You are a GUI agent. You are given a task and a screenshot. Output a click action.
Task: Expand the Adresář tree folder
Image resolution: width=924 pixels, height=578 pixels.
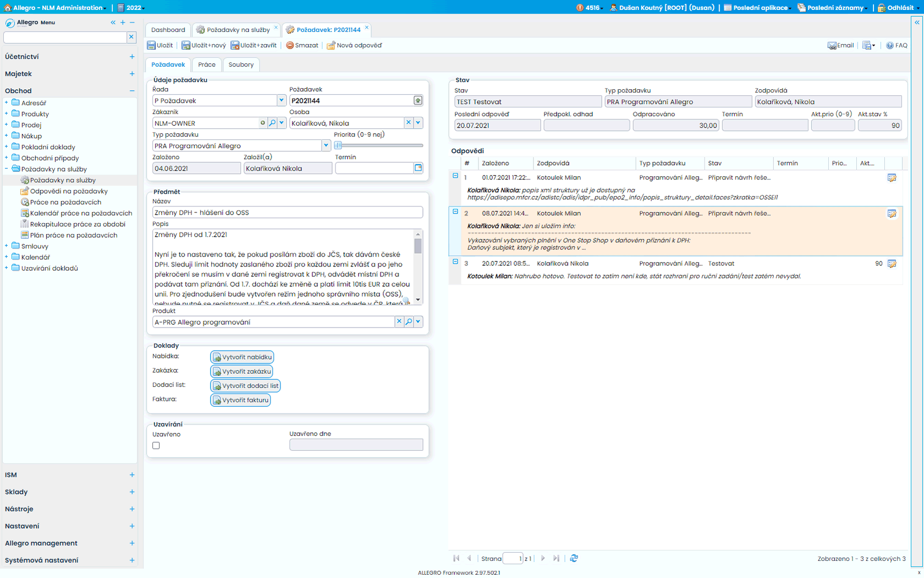[7, 102]
